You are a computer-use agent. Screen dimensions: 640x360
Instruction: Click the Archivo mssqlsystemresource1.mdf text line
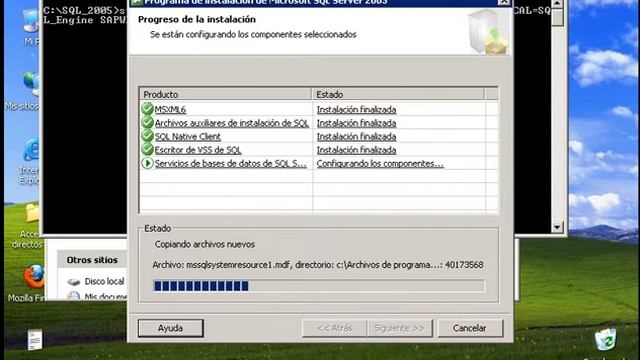click(x=318, y=264)
